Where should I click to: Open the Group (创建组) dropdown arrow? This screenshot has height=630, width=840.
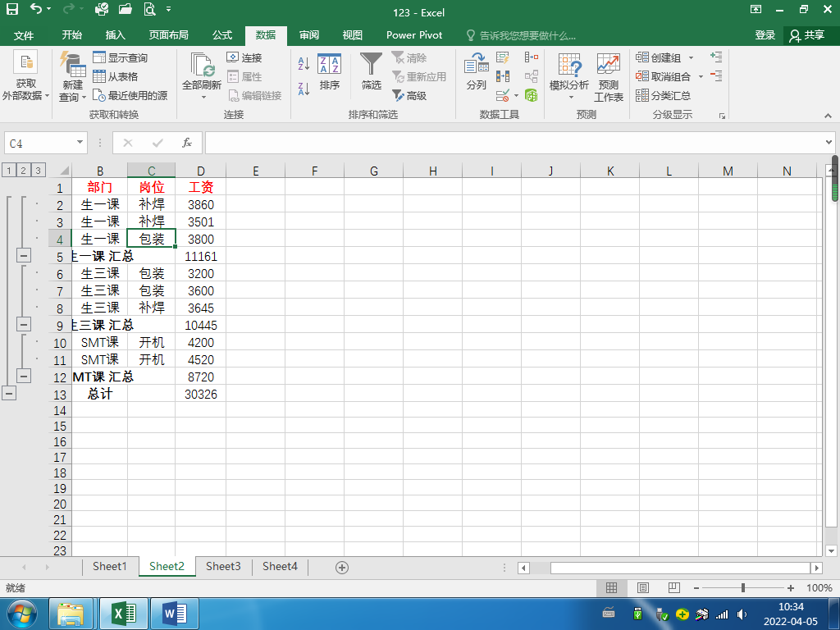[x=691, y=58]
